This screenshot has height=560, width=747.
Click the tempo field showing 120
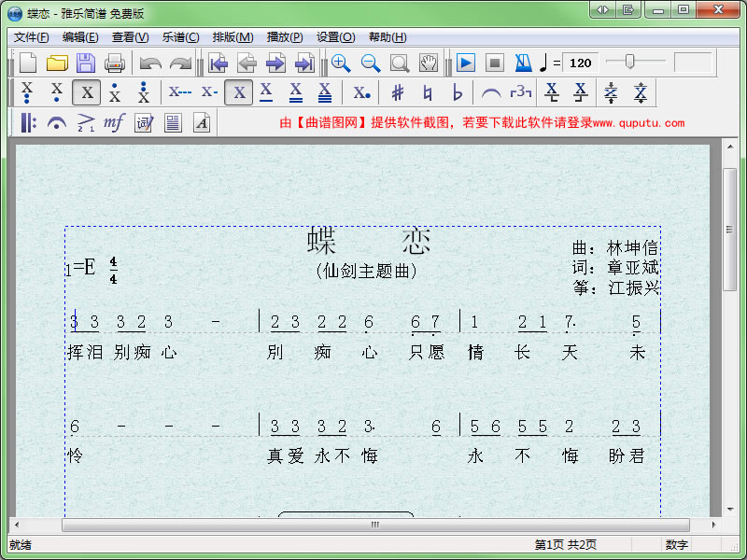[x=581, y=63]
